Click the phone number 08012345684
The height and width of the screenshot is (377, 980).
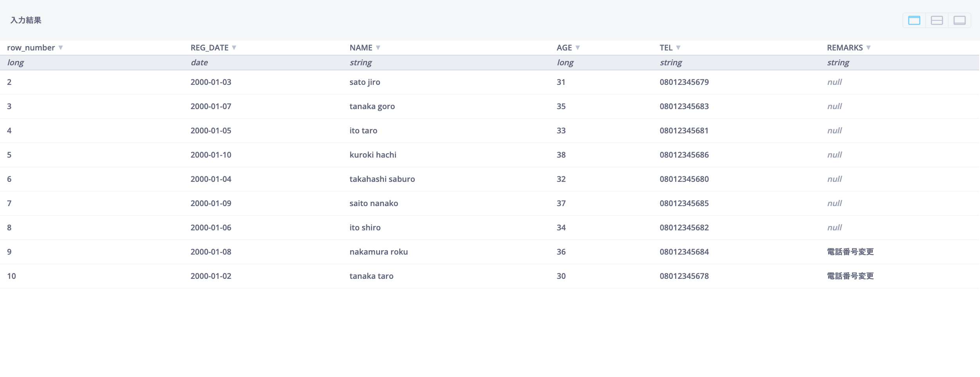click(x=684, y=252)
